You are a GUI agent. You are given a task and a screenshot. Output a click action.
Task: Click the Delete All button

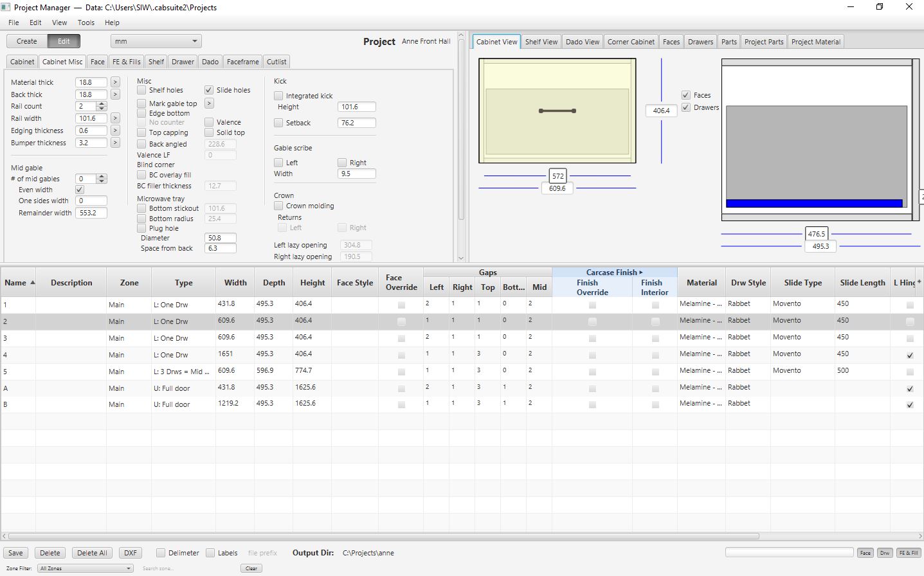[x=92, y=553]
